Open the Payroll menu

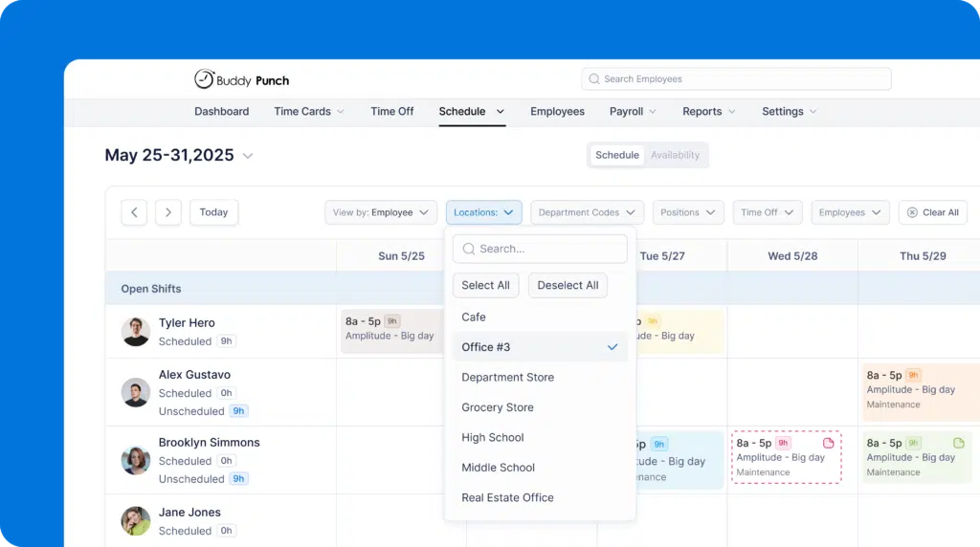click(x=633, y=112)
